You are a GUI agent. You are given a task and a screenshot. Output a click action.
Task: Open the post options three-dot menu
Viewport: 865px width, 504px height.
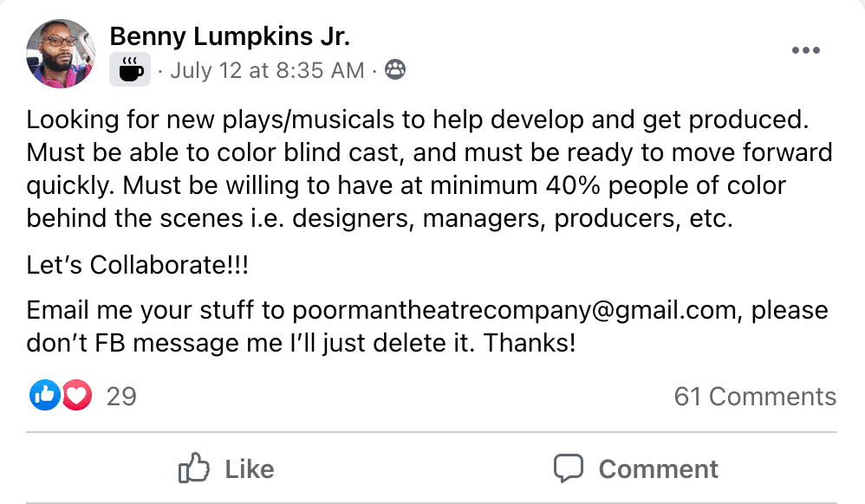coord(805,51)
